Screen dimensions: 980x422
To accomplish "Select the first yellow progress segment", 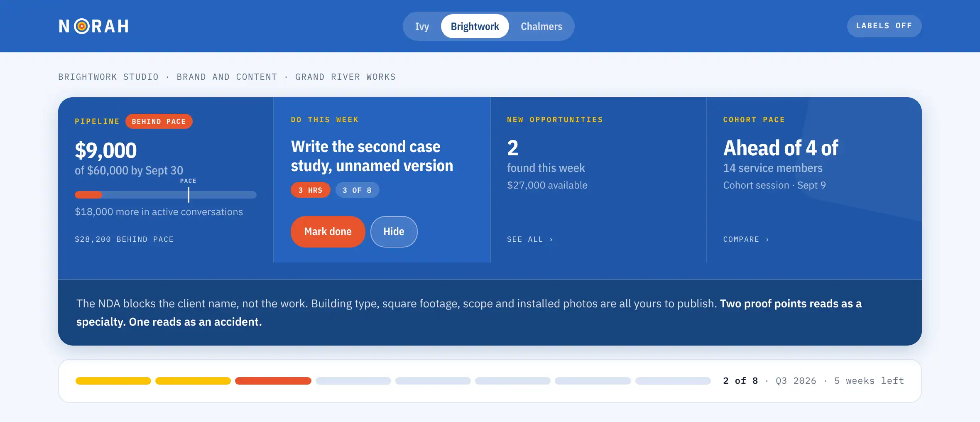I will (113, 381).
